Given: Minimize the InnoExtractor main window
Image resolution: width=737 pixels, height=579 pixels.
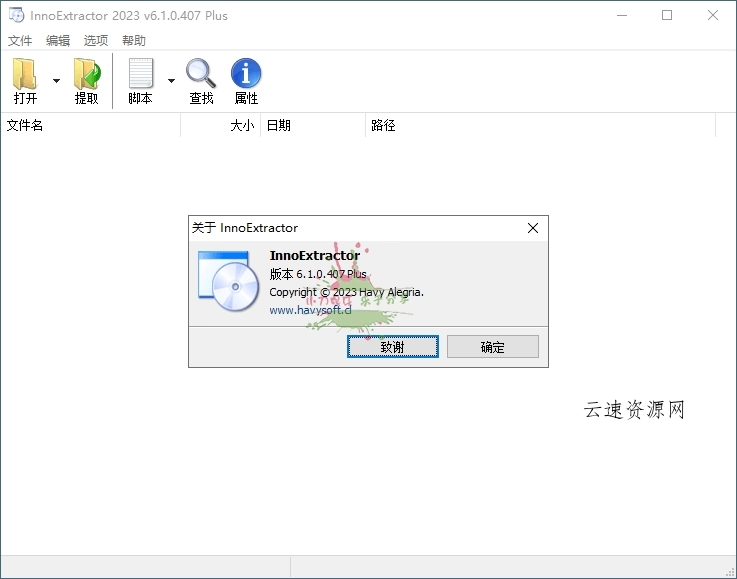Looking at the screenshot, I should point(622,16).
